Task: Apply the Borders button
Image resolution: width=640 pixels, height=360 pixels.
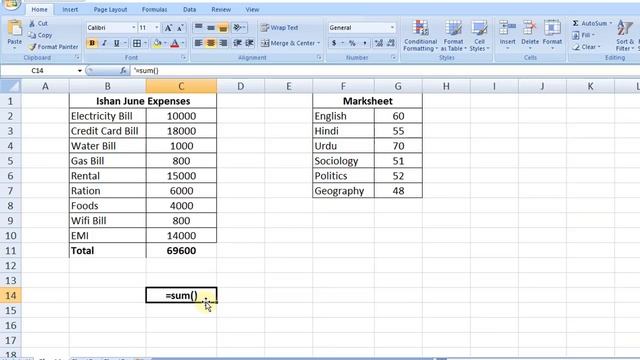Action: [x=137, y=43]
